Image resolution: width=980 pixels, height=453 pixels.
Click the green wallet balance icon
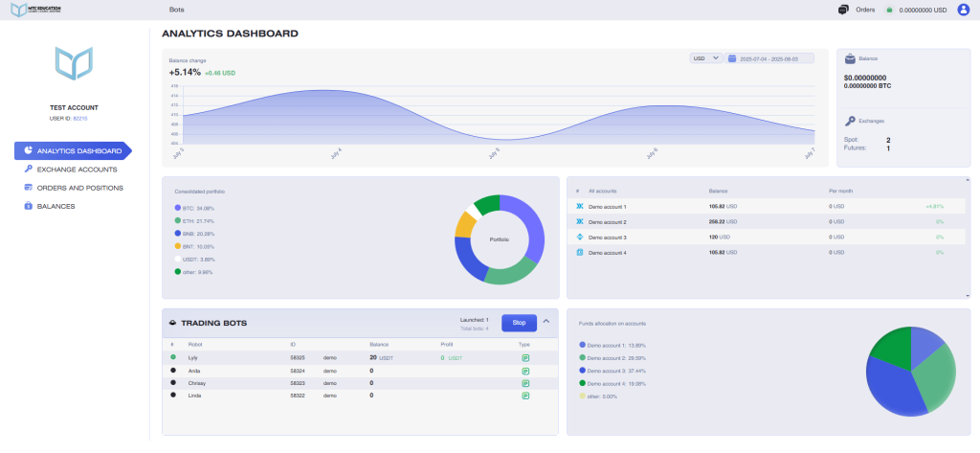tap(889, 10)
